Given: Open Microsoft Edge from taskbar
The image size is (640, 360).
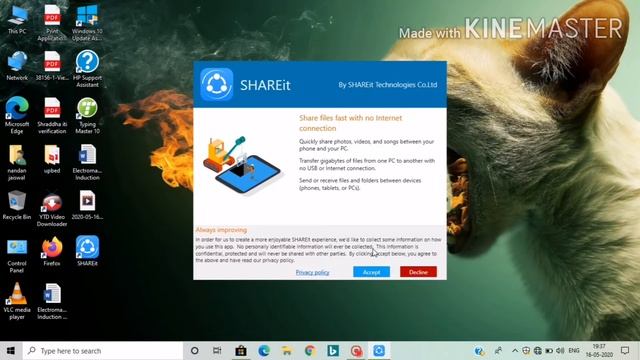Looking at the screenshot, I should [264, 351].
